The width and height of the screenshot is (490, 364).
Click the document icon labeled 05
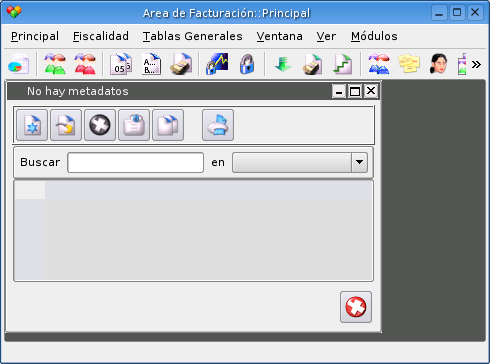click(x=121, y=64)
